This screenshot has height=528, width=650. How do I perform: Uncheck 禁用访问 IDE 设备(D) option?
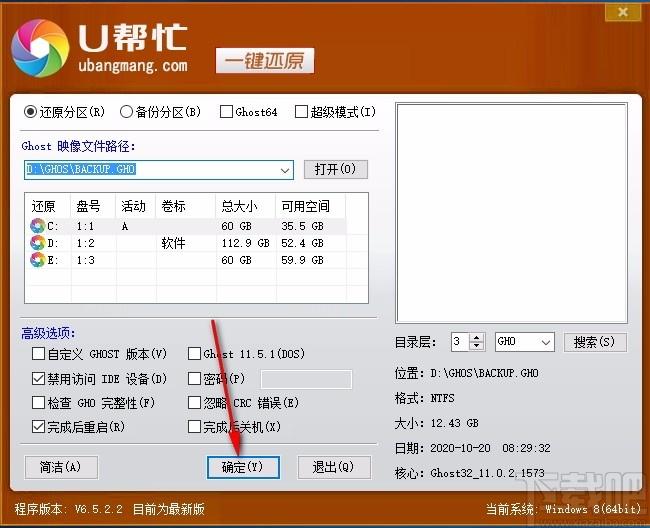coord(39,378)
